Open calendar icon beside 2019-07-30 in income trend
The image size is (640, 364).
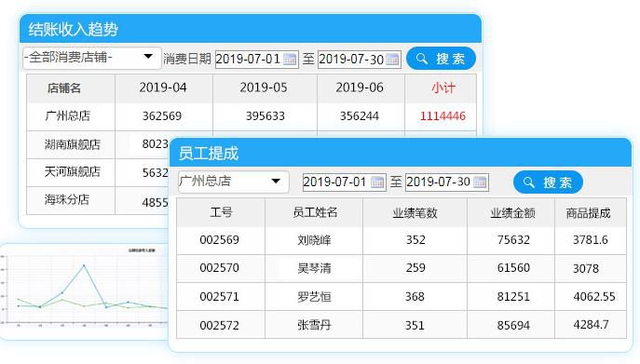click(x=392, y=60)
